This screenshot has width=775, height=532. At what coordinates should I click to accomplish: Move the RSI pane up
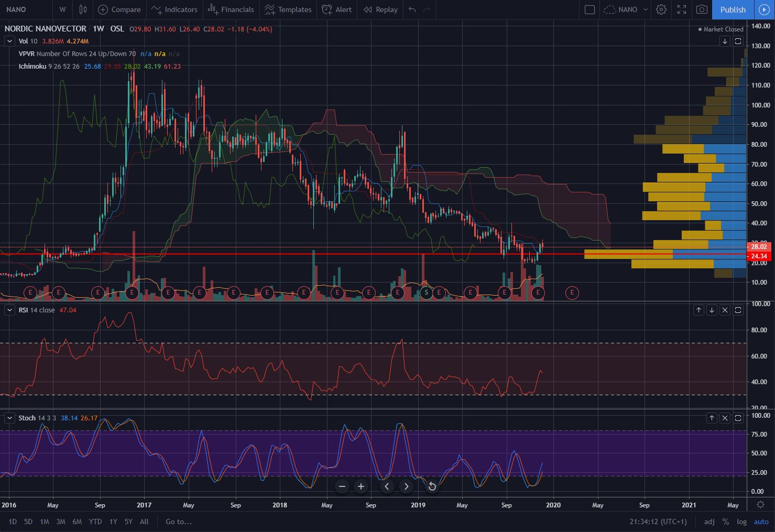[x=698, y=310]
